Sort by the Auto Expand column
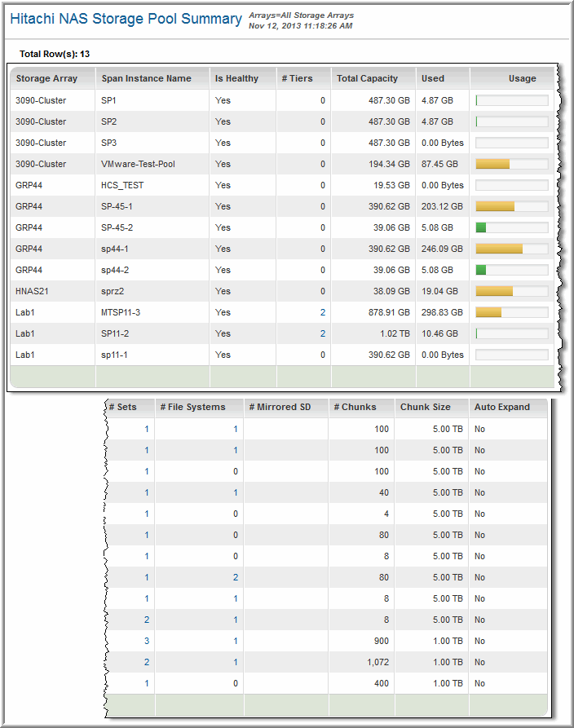 pos(501,407)
